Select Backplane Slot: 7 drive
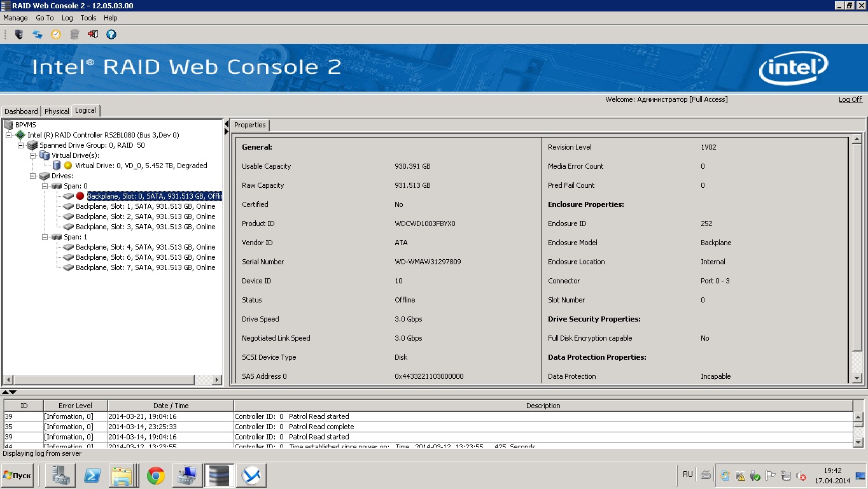The image size is (868, 489). (x=145, y=267)
